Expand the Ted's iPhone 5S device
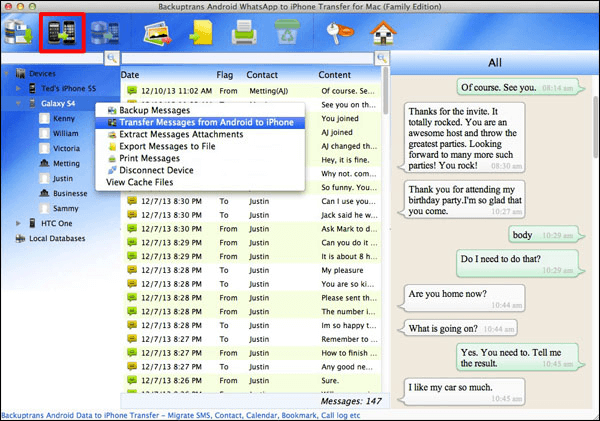Image resolution: width=600 pixels, height=421 pixels. tap(18, 88)
